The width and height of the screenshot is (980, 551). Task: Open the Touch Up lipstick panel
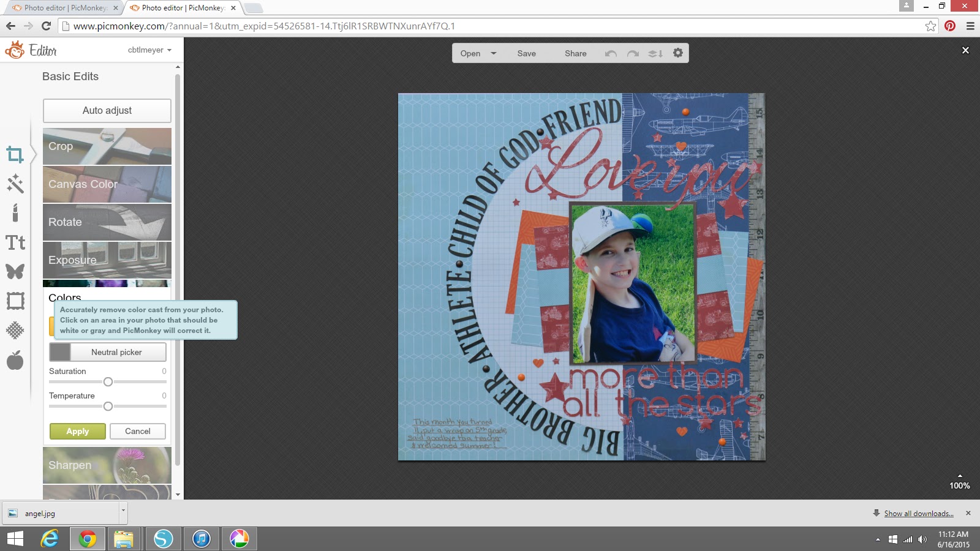click(x=15, y=212)
